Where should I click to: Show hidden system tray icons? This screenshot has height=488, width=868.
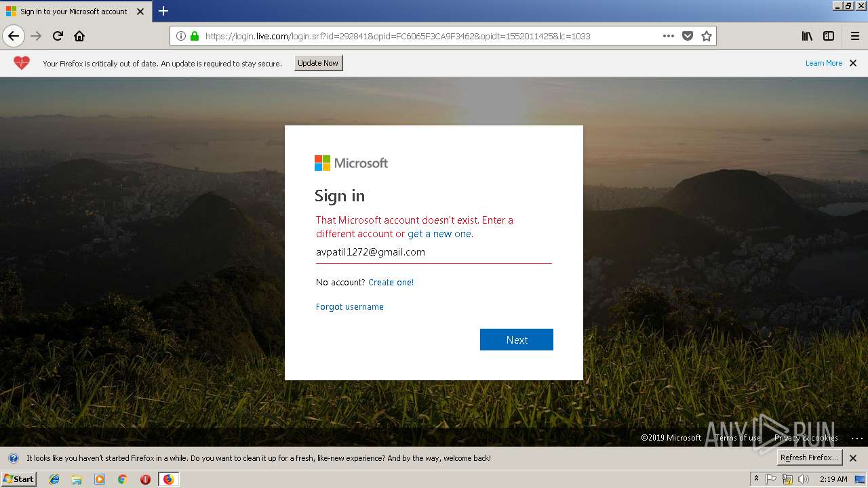756,479
